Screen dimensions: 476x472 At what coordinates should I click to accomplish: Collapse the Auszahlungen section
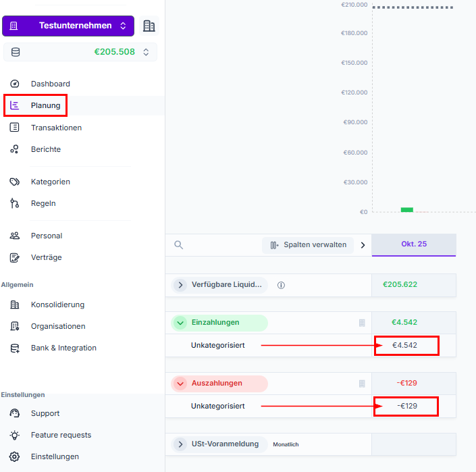[x=180, y=384]
